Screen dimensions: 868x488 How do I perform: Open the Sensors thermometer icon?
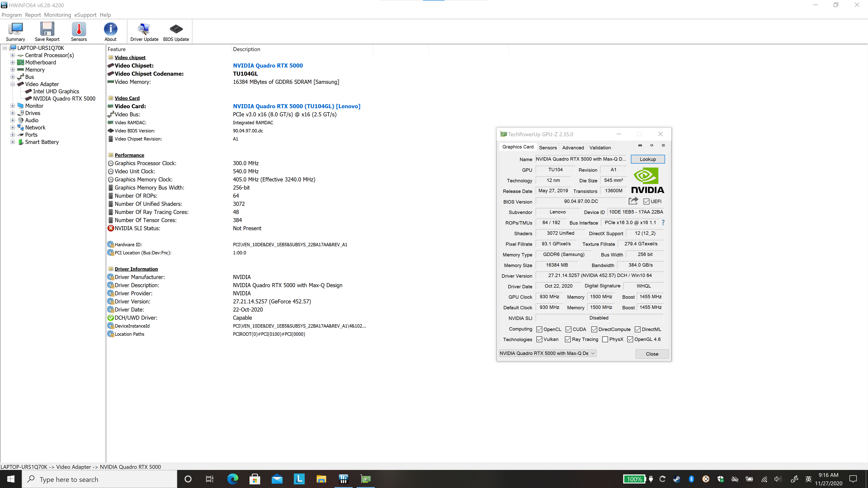tap(79, 32)
